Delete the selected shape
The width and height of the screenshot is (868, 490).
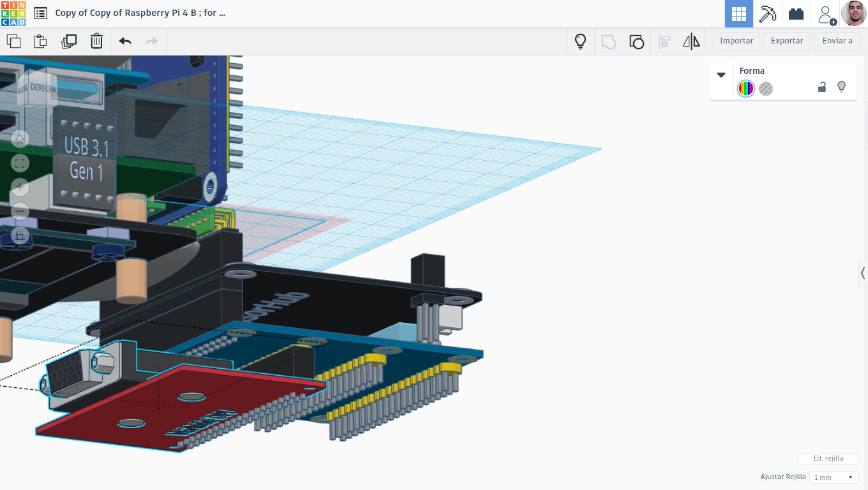96,41
